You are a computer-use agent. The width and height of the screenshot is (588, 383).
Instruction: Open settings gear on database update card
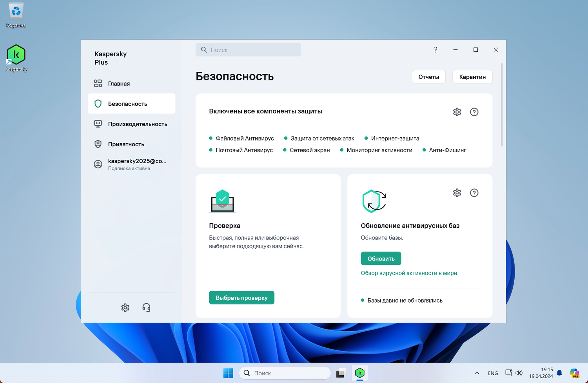click(x=457, y=193)
